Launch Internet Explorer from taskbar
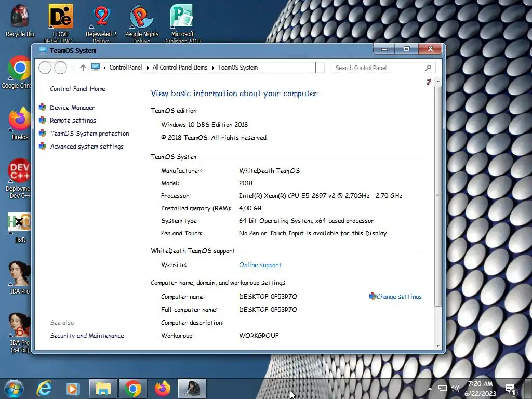 (x=44, y=389)
